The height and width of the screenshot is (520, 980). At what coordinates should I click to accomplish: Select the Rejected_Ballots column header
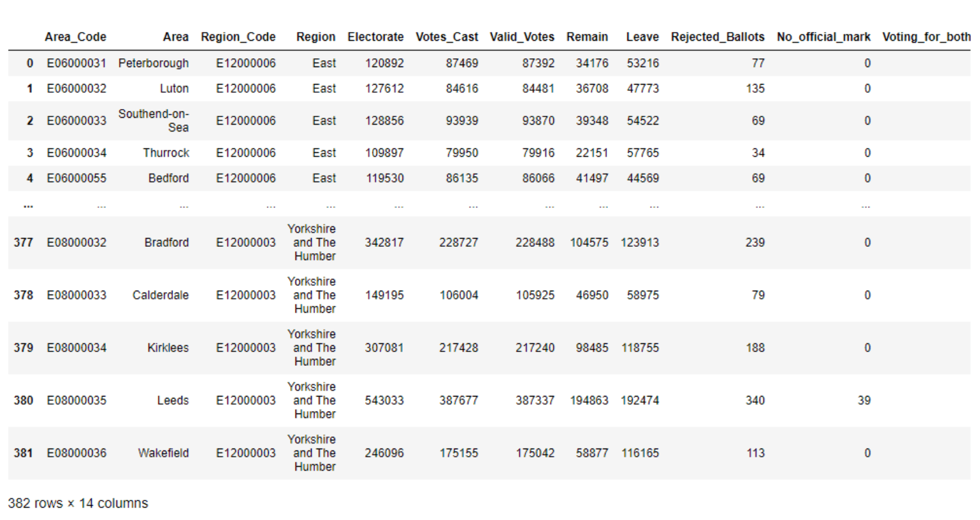point(718,37)
